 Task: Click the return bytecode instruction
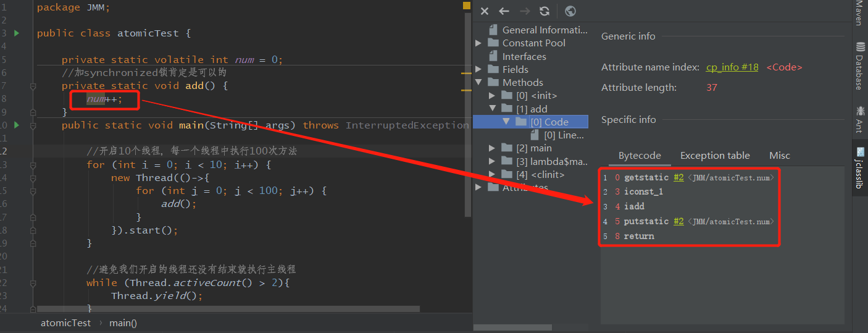(639, 236)
